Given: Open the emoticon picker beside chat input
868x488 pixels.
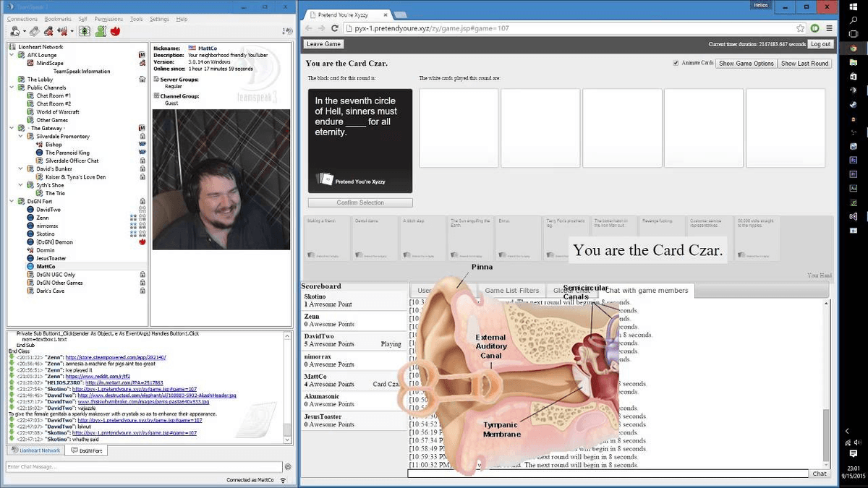Looking at the screenshot, I should click(287, 467).
